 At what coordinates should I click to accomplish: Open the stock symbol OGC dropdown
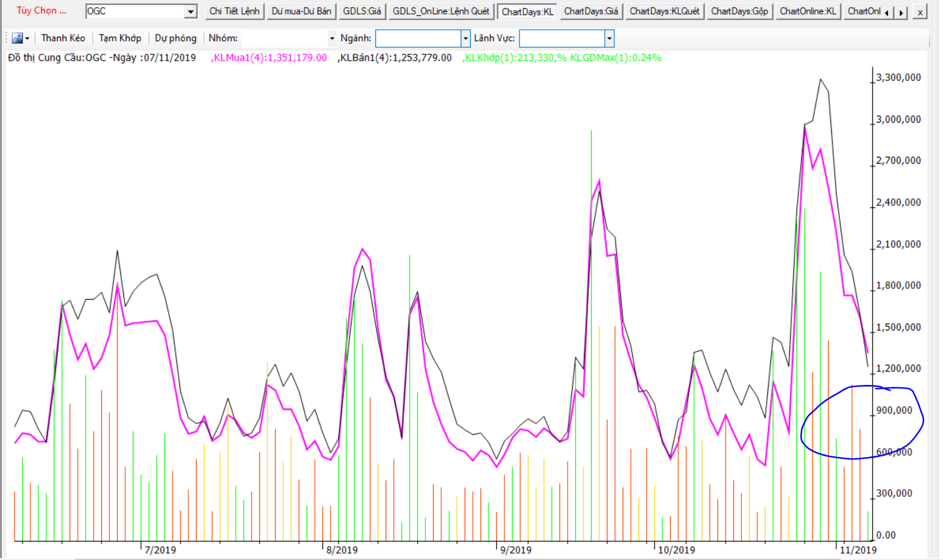[190, 11]
